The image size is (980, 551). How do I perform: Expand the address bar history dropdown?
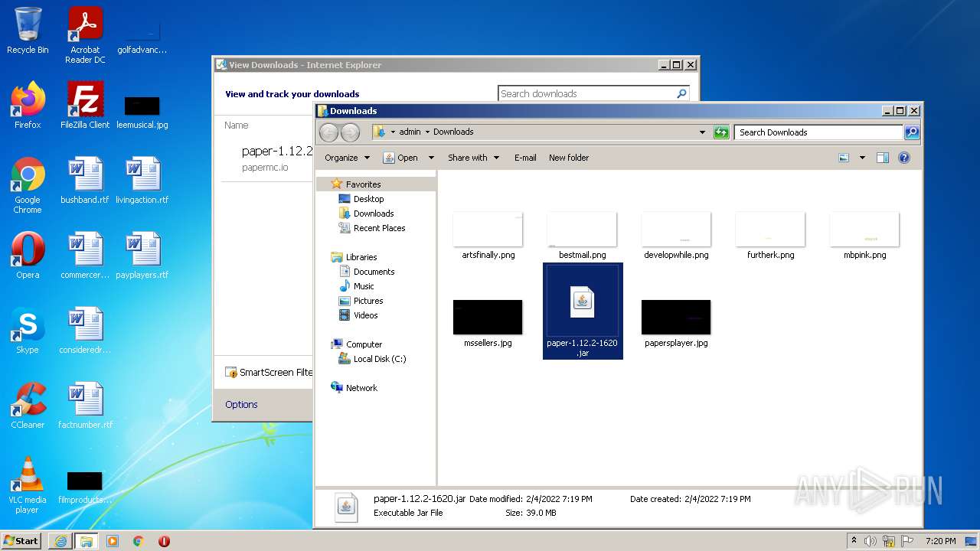click(702, 132)
